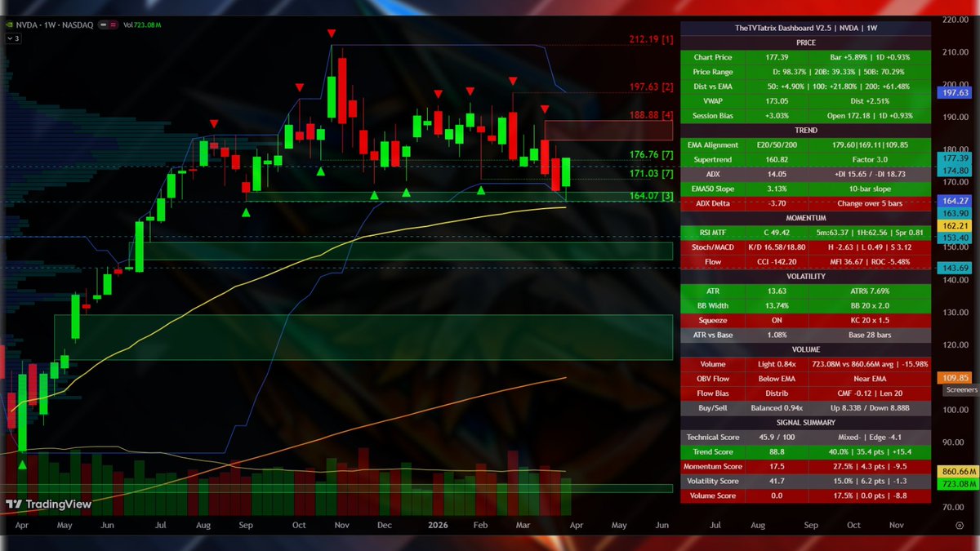Expand the collapsed indicator list showing 3
Screen dimensions: 980x551
[12, 38]
